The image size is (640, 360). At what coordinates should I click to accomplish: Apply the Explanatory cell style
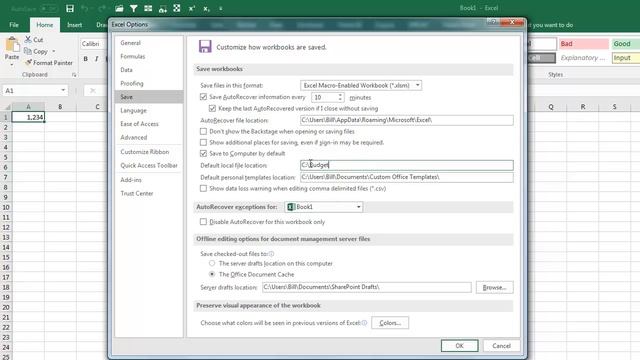584,58
